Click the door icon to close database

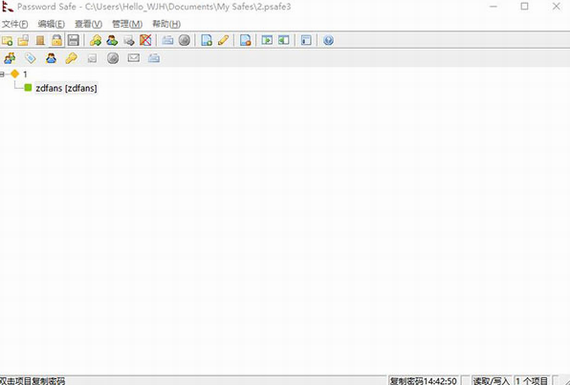[40, 40]
